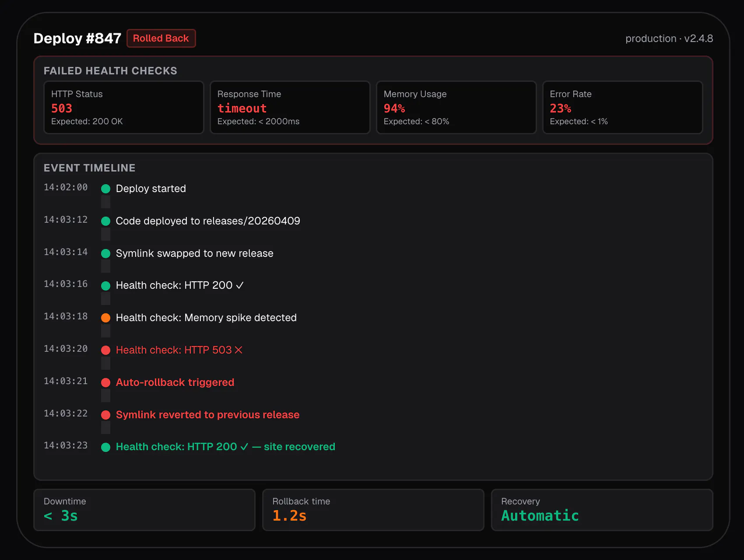Select the 'site recovered' health check text
Viewport: 744px width, 560px height.
[225, 447]
